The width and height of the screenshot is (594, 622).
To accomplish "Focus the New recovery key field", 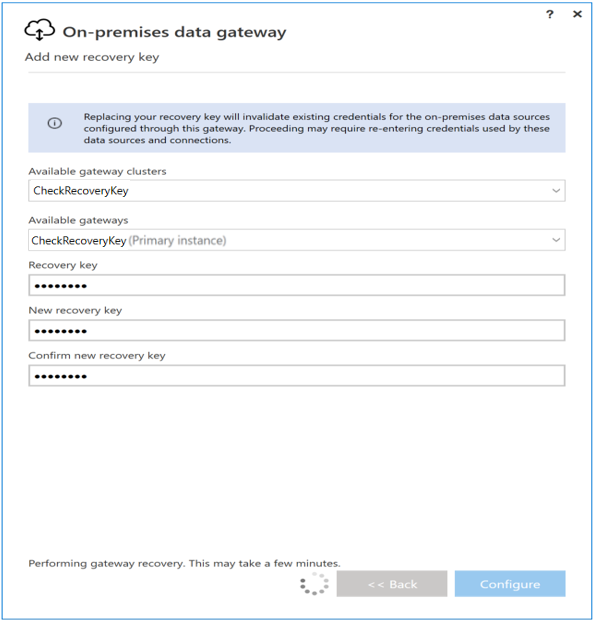I will coord(296,330).
